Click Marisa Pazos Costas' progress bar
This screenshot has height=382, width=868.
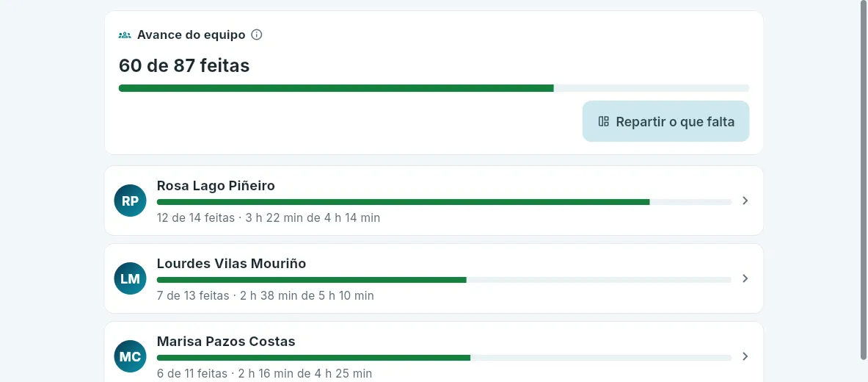(x=444, y=358)
